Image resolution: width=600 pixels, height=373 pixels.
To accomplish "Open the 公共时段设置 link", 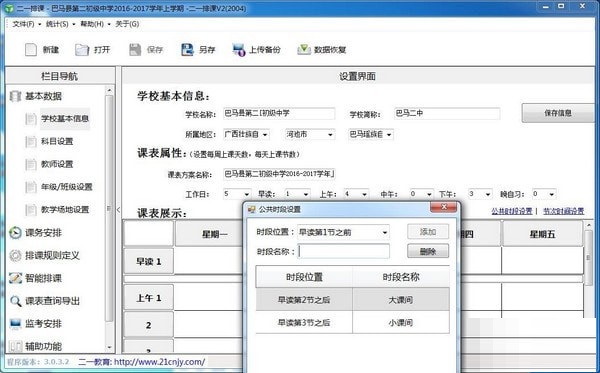I will [512, 211].
